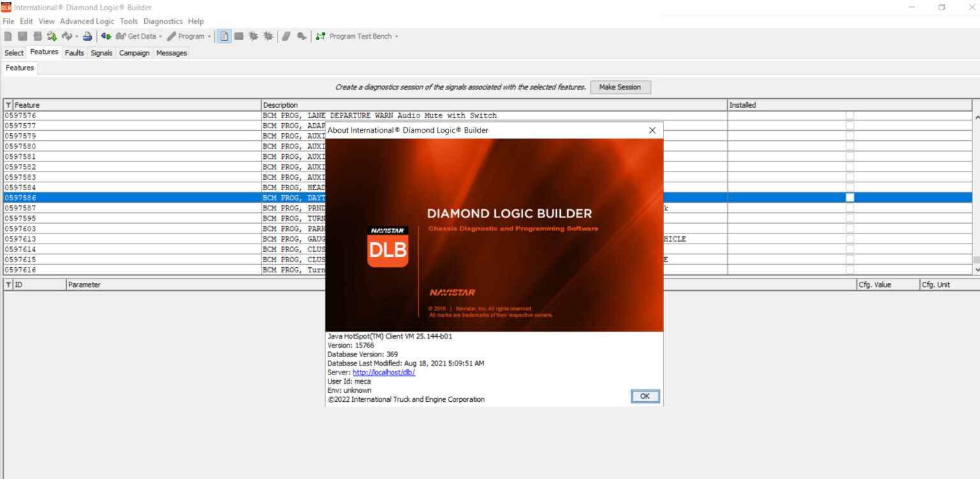Open the Program Test Bench dropdown
The image size is (980, 479).
tap(396, 36)
